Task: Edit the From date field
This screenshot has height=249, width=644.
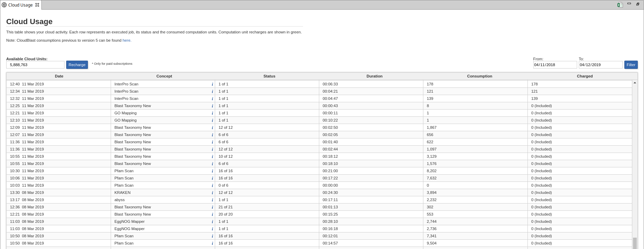Action: click(x=554, y=65)
